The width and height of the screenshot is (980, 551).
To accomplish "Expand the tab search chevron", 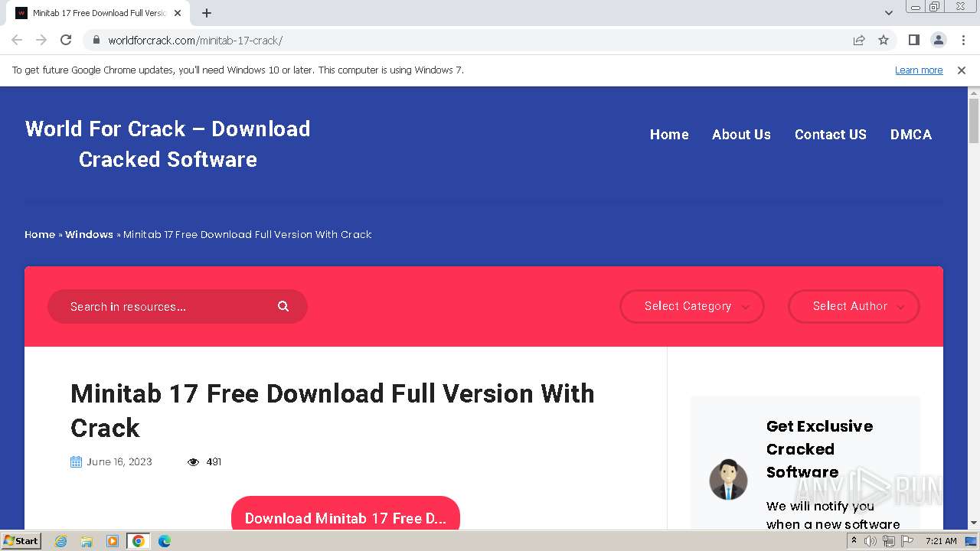I will tap(889, 13).
